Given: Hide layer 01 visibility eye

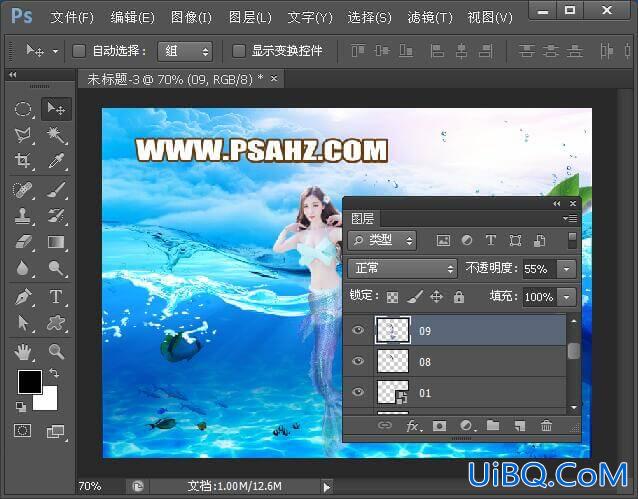Looking at the screenshot, I should [358, 392].
